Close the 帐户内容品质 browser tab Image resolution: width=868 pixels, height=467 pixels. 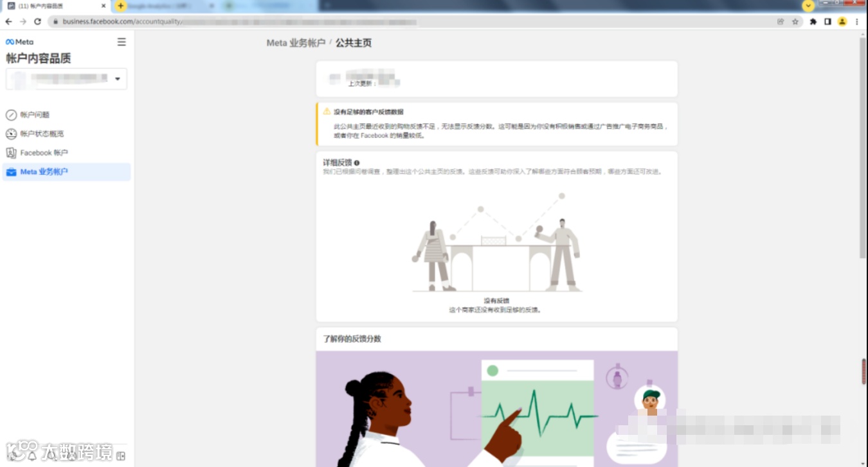104,6
